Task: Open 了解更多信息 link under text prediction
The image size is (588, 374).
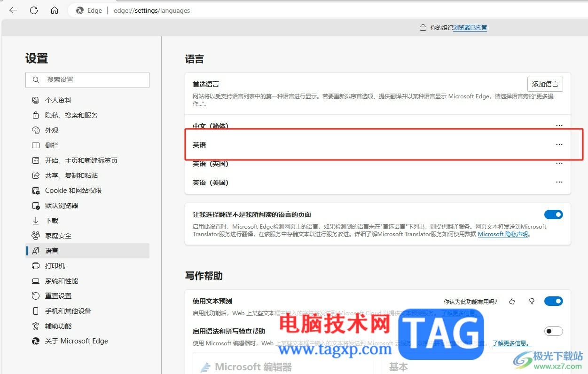Action: coord(459,313)
